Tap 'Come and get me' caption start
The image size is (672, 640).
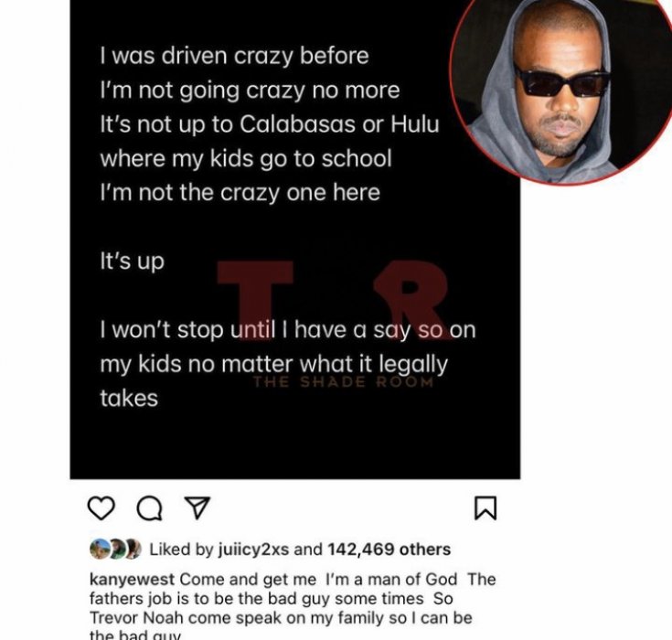point(248,579)
